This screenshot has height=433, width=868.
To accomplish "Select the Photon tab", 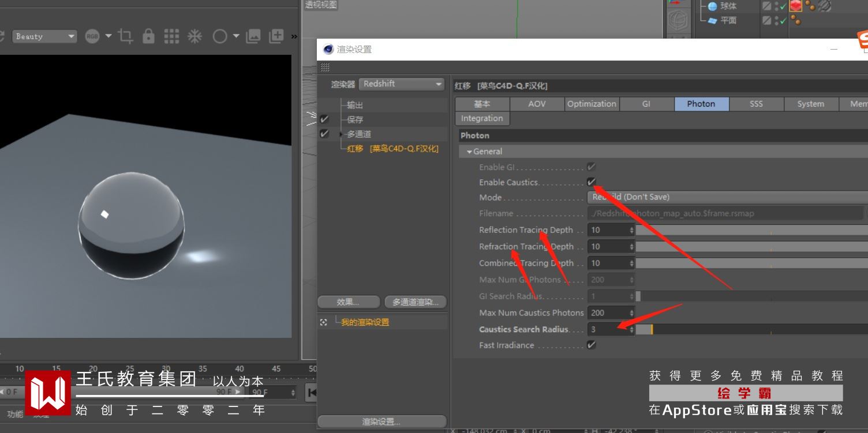I will 701,104.
